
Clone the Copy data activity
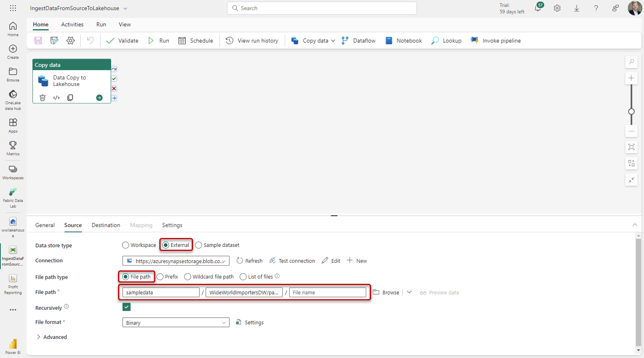coord(70,98)
